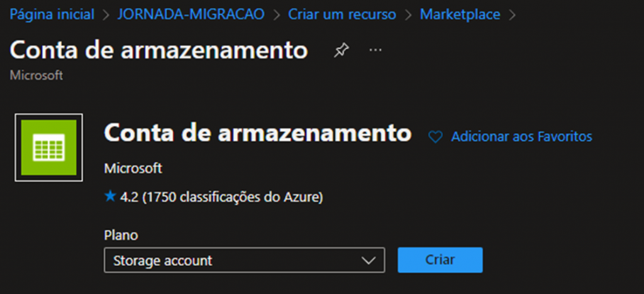Click chevron between Página inicial and JORNADA-MIGRACAO
644x294 pixels.
point(106,15)
